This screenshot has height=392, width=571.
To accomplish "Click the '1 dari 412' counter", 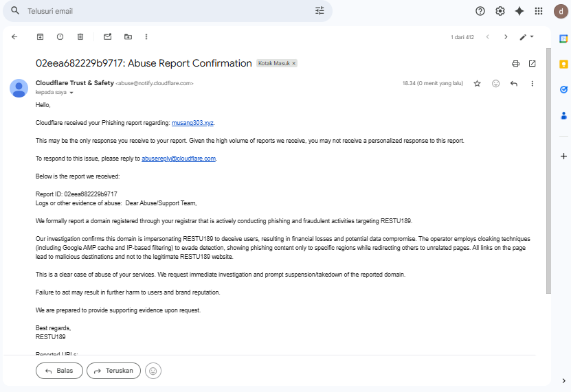I will pyautogui.click(x=462, y=37).
